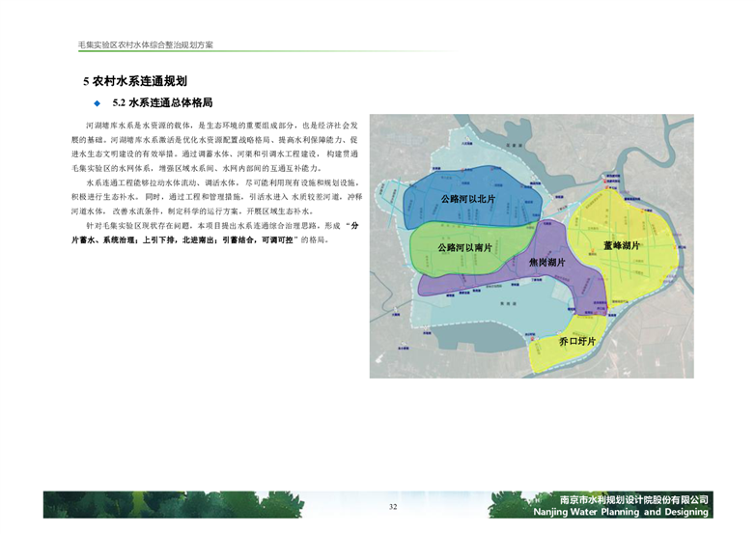Click page number 32 in footer
The height and width of the screenshot is (534, 756).
[393, 507]
